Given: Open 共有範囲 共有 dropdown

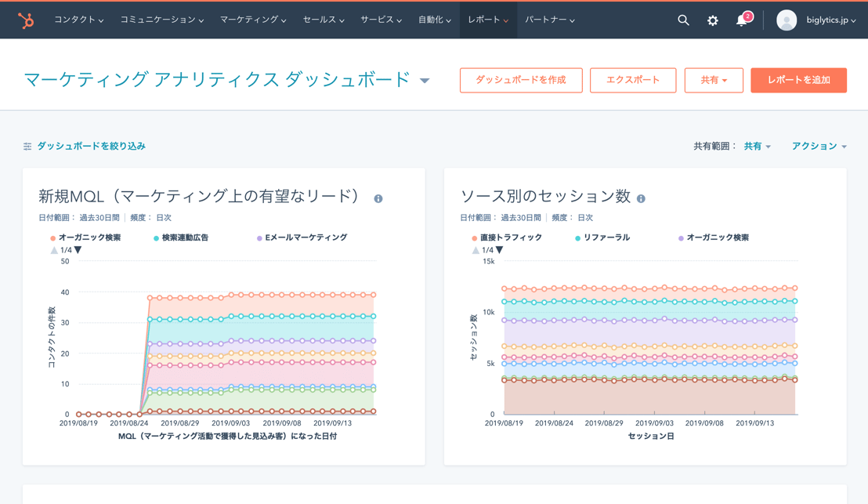Looking at the screenshot, I should 758,147.
